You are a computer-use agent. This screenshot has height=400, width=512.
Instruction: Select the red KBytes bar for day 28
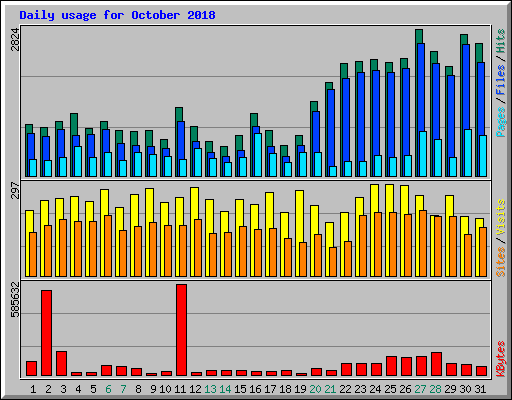click(x=436, y=364)
